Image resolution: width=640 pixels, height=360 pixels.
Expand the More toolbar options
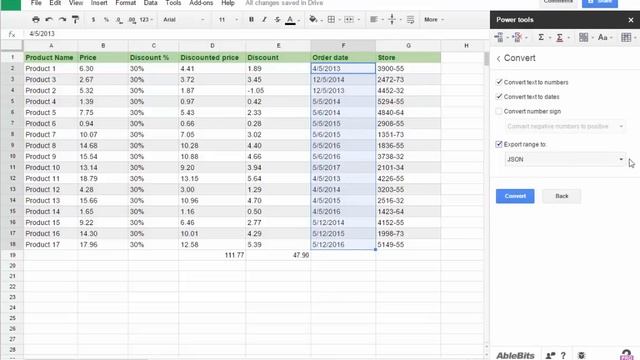[x=433, y=20]
